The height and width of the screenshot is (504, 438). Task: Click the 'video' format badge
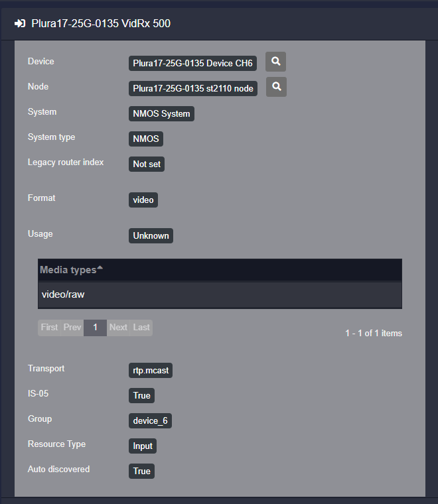coord(143,200)
